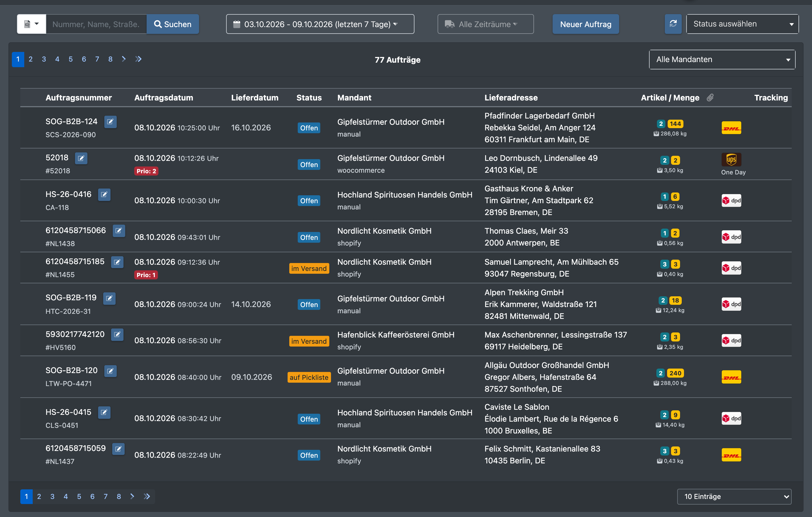Click top double chevron to last page
The image size is (812, 517).
[138, 59]
